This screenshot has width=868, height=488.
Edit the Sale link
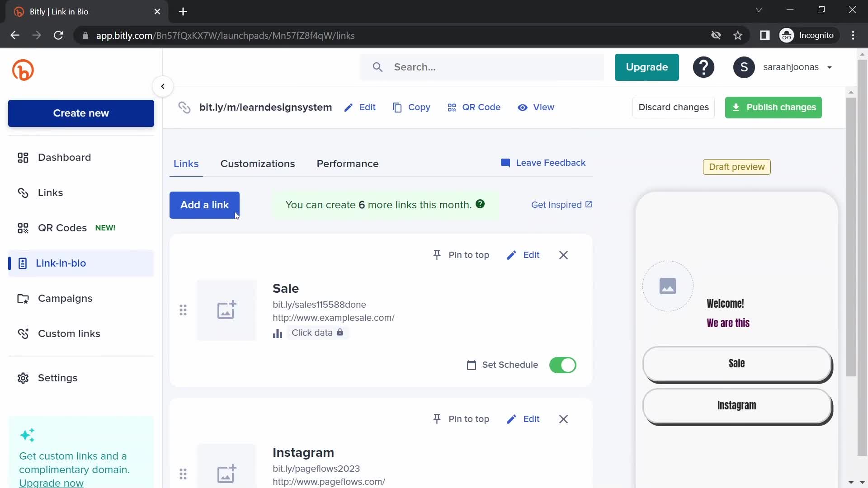click(523, 255)
